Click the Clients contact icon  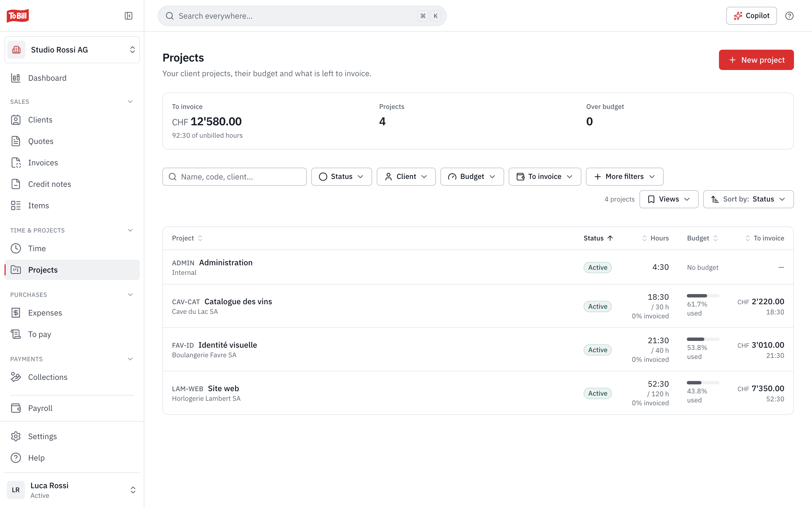coord(16,120)
